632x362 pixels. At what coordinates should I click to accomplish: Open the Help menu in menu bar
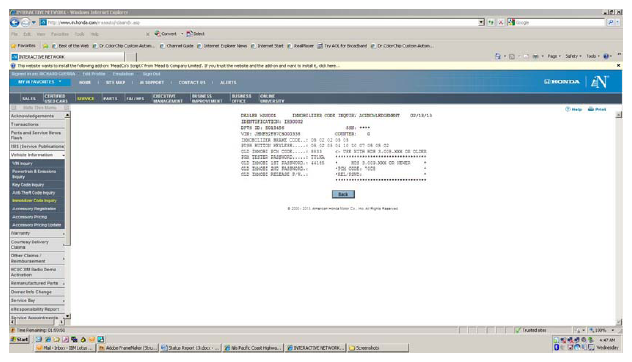pyautogui.click(x=94, y=34)
